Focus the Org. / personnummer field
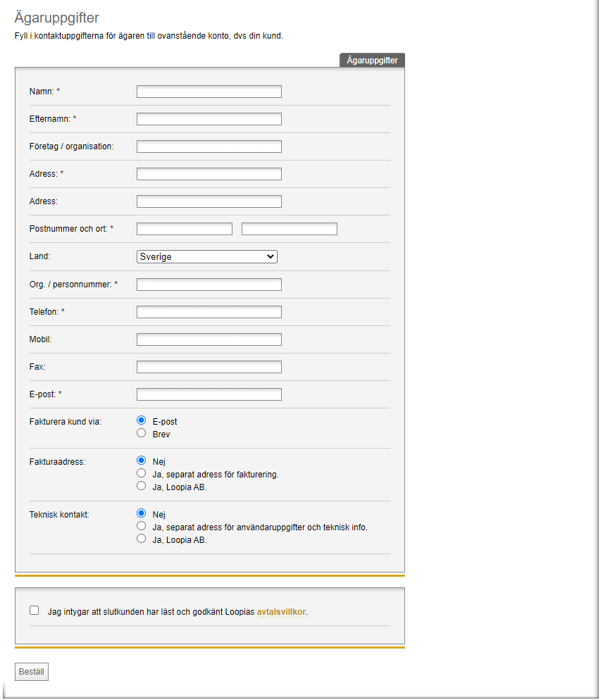Viewport: 603px width, 700px height. coord(209,285)
